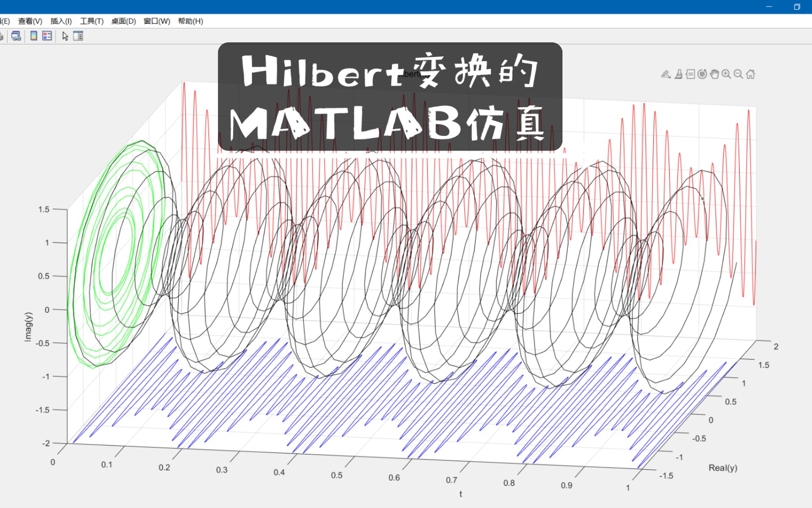The height and width of the screenshot is (508, 812).
Task: Toggle the data brushing tool
Action: pos(679,74)
